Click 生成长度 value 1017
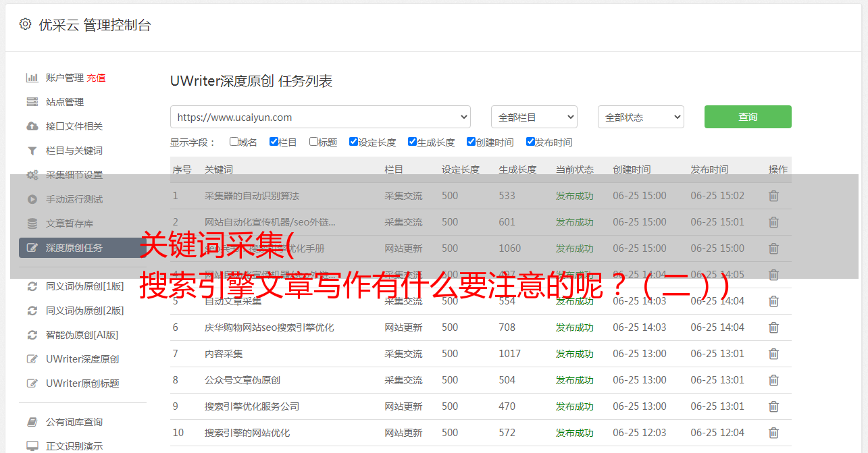This screenshot has height=453, width=868. (510, 354)
